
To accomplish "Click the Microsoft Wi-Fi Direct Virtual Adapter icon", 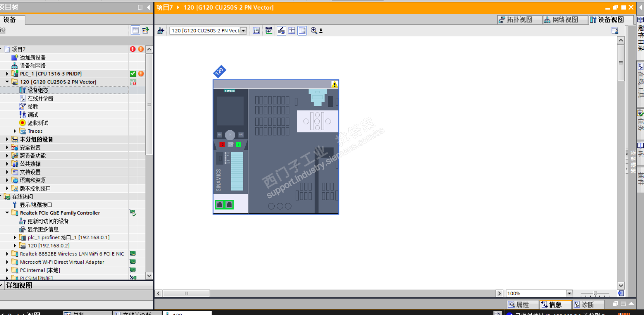I will (15, 262).
